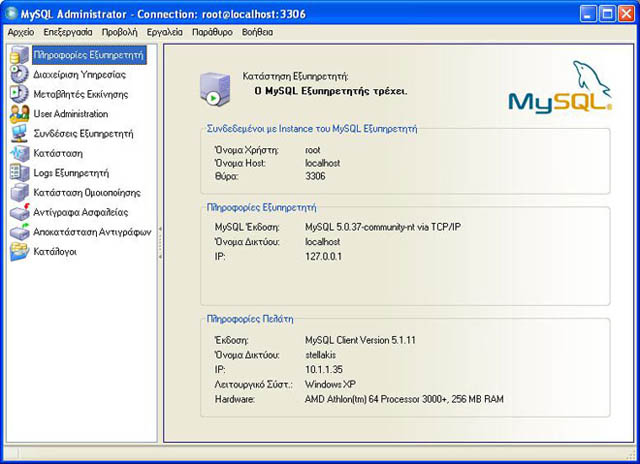Open the Παράθυρο menu

[x=212, y=32]
